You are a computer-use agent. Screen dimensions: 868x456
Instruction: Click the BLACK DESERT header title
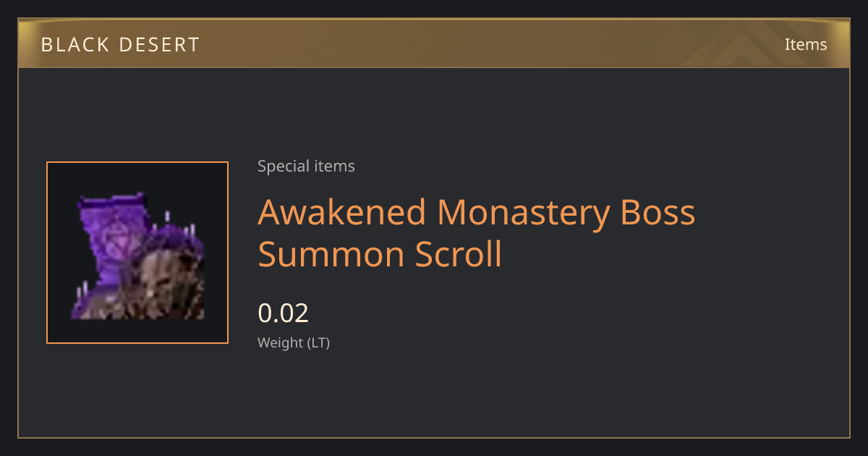[x=120, y=45]
